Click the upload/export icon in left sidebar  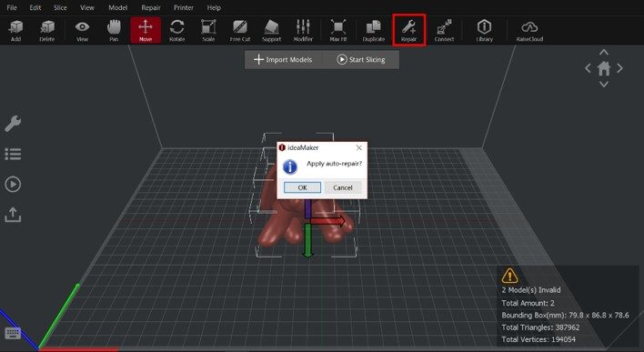(13, 215)
